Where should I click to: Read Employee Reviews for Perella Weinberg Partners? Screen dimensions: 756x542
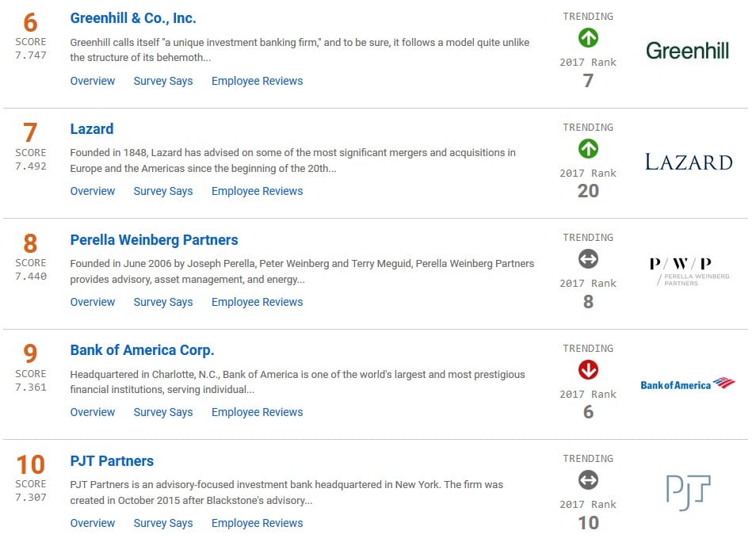257,302
